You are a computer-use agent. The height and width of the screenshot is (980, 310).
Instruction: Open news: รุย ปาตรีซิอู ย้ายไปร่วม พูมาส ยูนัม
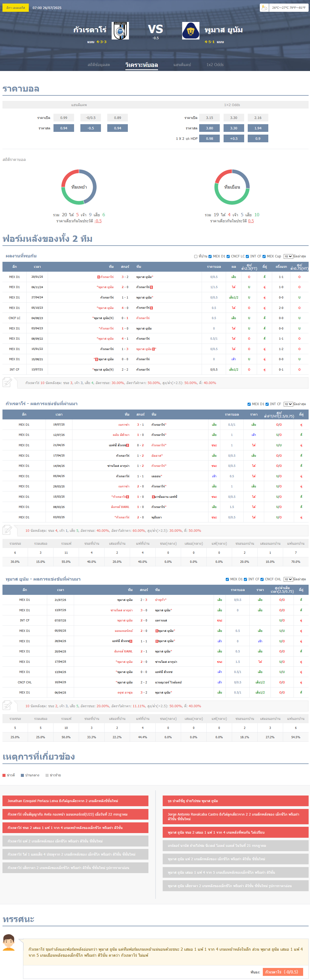click(235, 801)
